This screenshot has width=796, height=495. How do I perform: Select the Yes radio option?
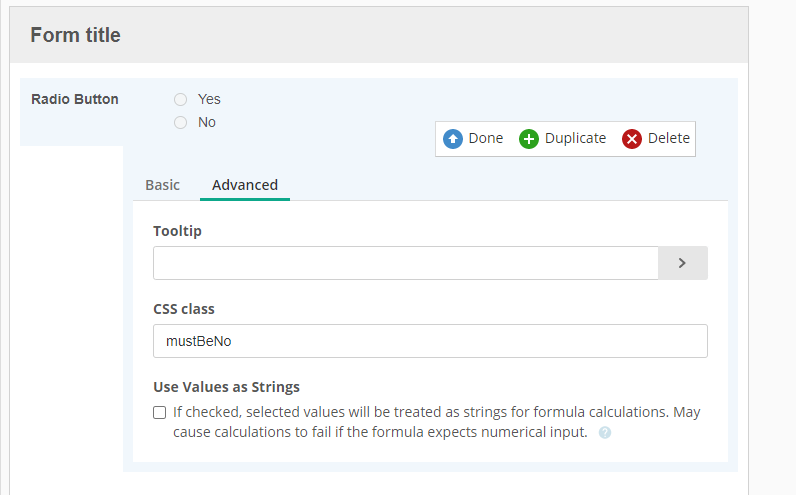(x=180, y=100)
